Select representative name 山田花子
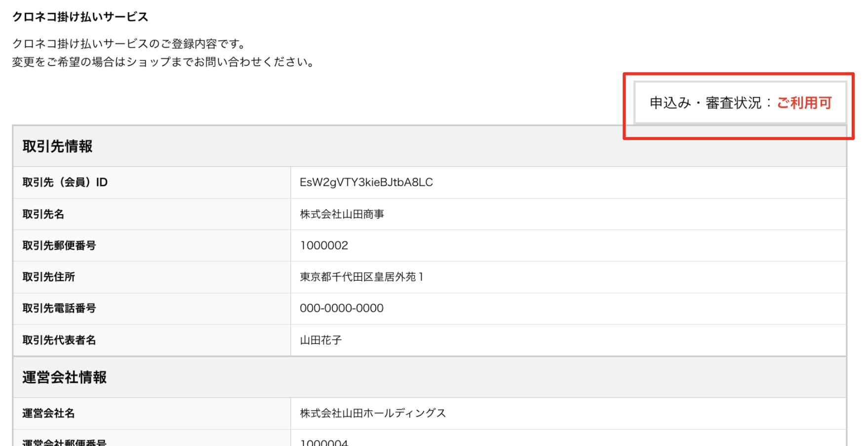Image resolution: width=868 pixels, height=446 pixels. click(x=321, y=340)
